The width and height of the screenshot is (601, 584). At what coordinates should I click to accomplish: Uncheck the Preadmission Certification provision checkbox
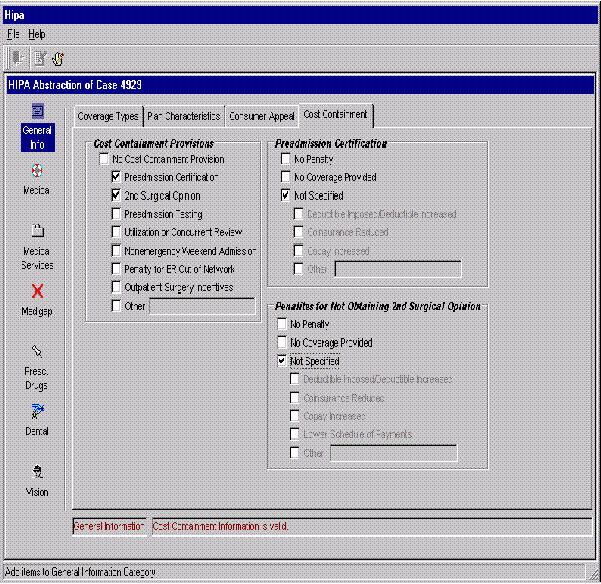117,177
